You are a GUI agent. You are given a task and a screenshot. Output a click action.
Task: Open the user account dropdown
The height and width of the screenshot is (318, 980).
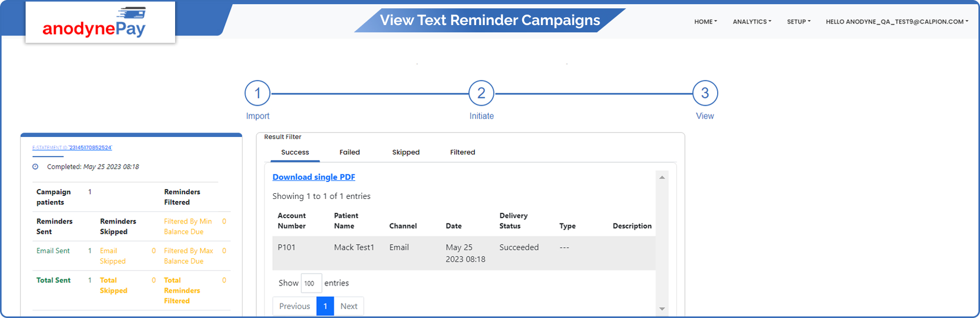coord(897,22)
